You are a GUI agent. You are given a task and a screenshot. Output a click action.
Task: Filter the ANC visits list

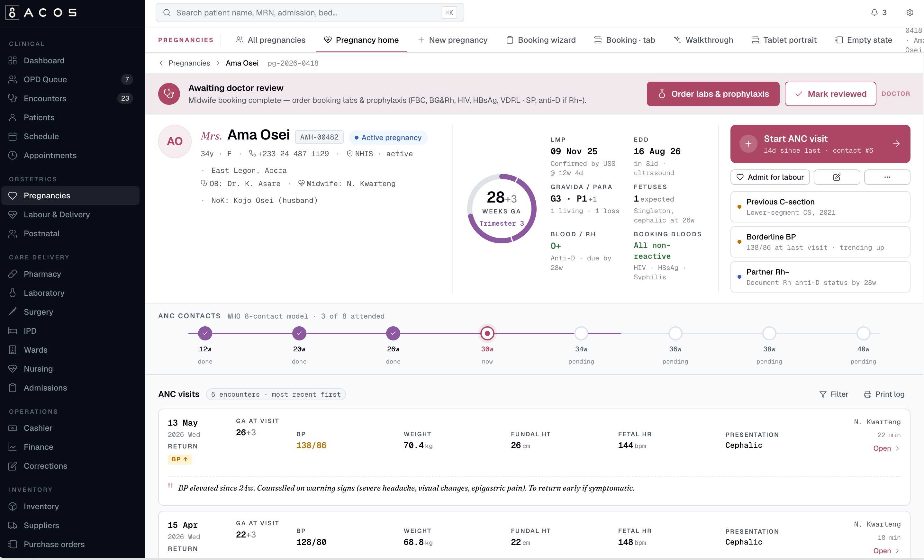tap(834, 394)
